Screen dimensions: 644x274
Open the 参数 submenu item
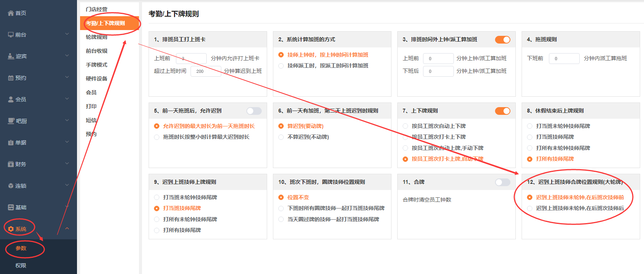[21, 248]
